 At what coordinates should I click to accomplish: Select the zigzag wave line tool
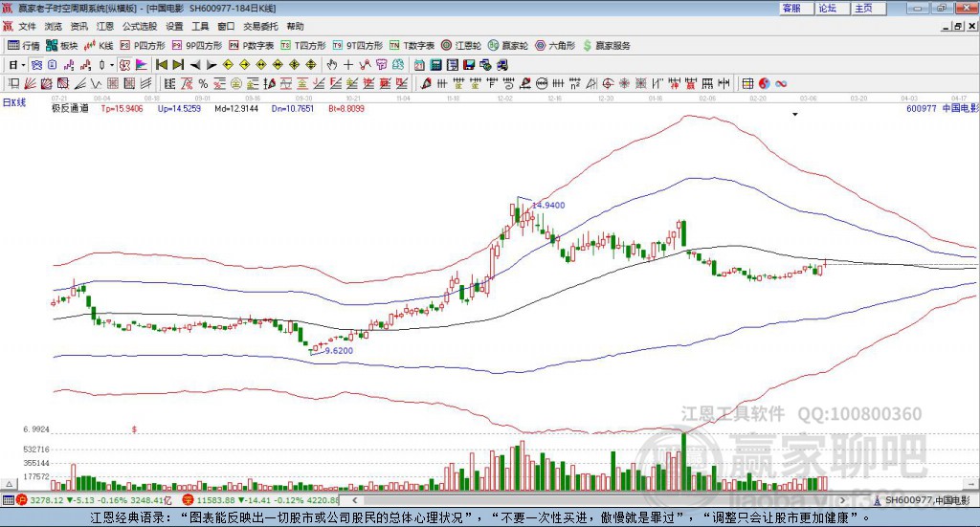[x=96, y=83]
